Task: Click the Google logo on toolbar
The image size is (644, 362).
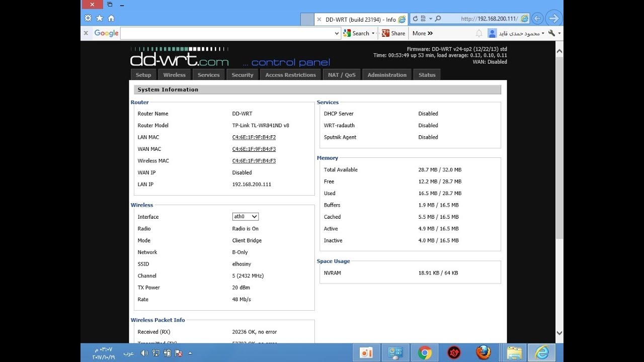Action: [106, 33]
